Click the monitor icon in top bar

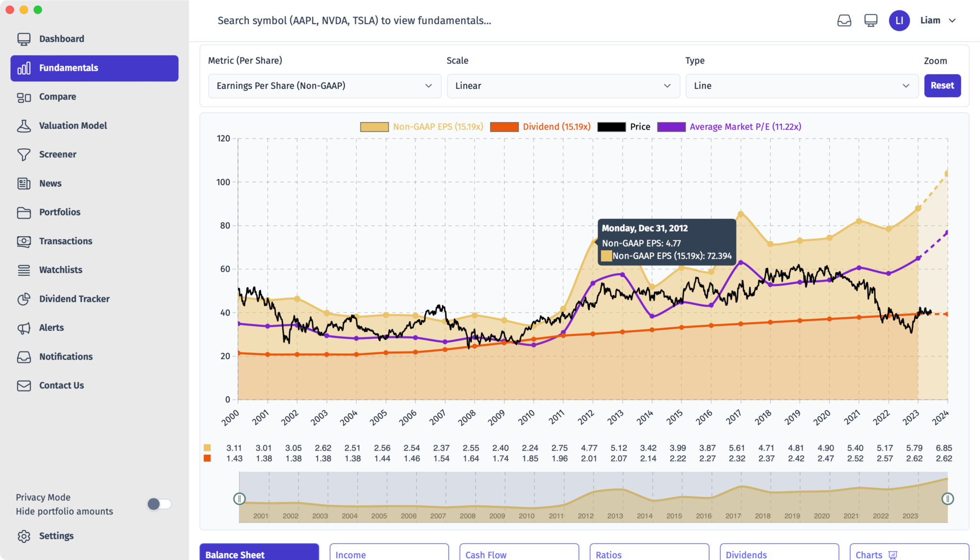871,21
